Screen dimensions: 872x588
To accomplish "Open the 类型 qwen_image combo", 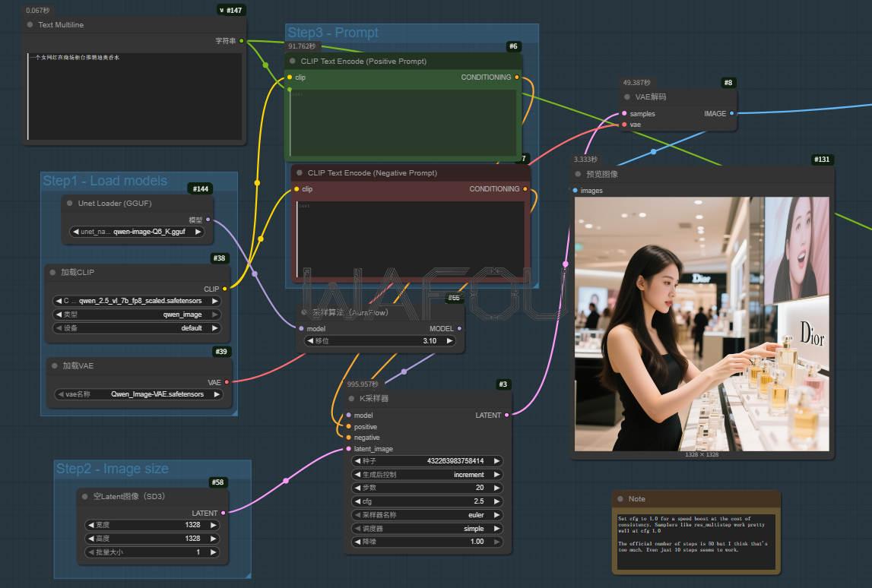I will click(136, 315).
